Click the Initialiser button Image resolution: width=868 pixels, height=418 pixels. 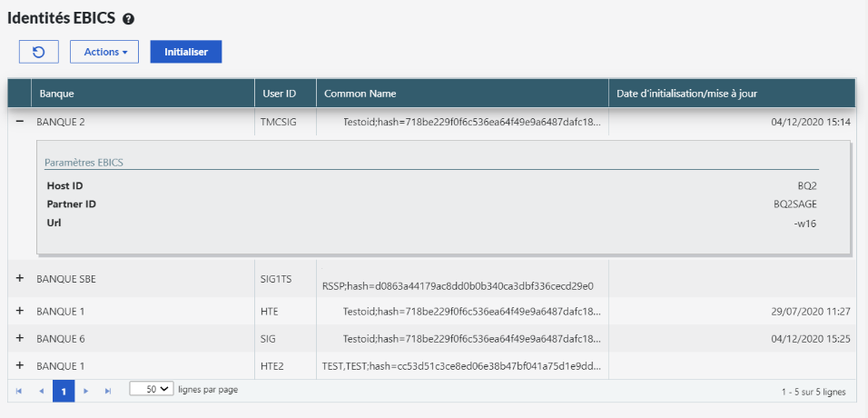(x=186, y=52)
